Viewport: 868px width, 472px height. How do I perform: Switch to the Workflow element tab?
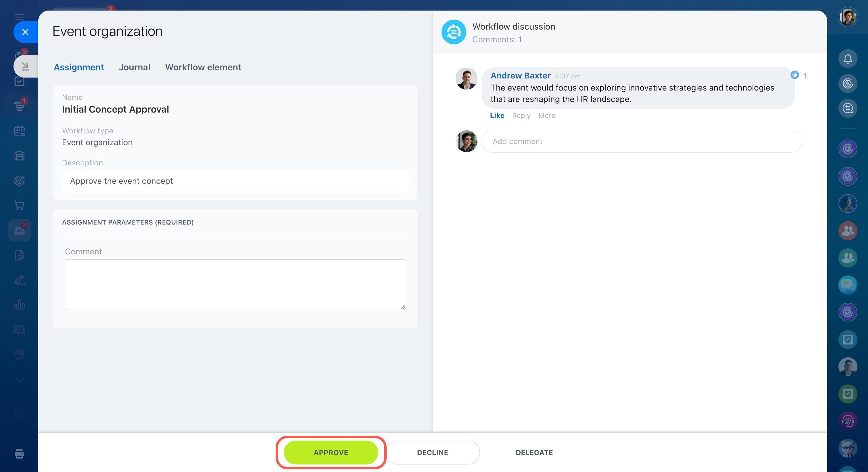coord(203,67)
